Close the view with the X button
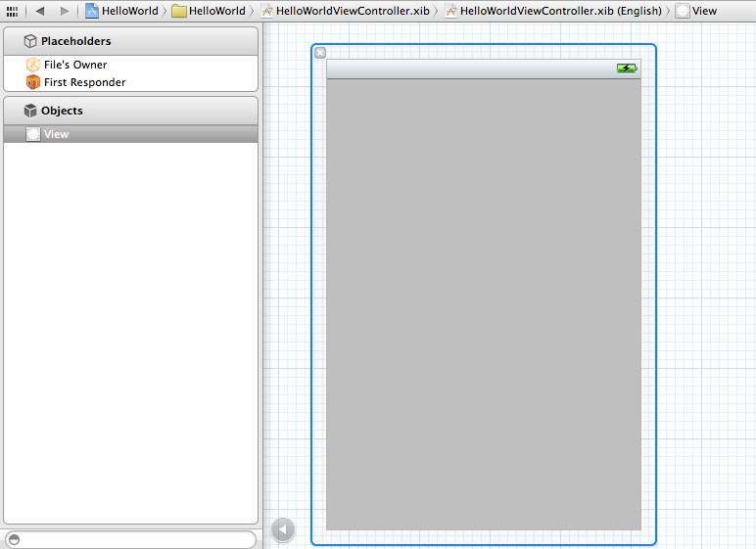The width and height of the screenshot is (756, 549). tap(320, 53)
